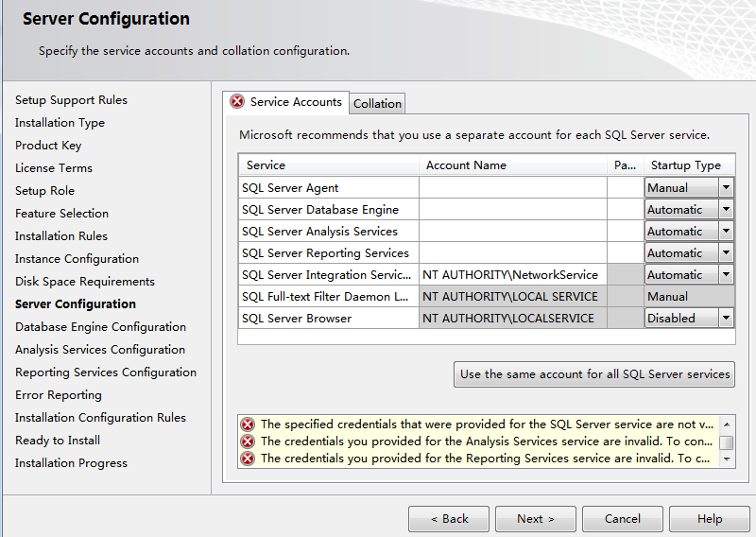The image size is (756, 537).
Task: Click the Service column header
Action: 328,165
